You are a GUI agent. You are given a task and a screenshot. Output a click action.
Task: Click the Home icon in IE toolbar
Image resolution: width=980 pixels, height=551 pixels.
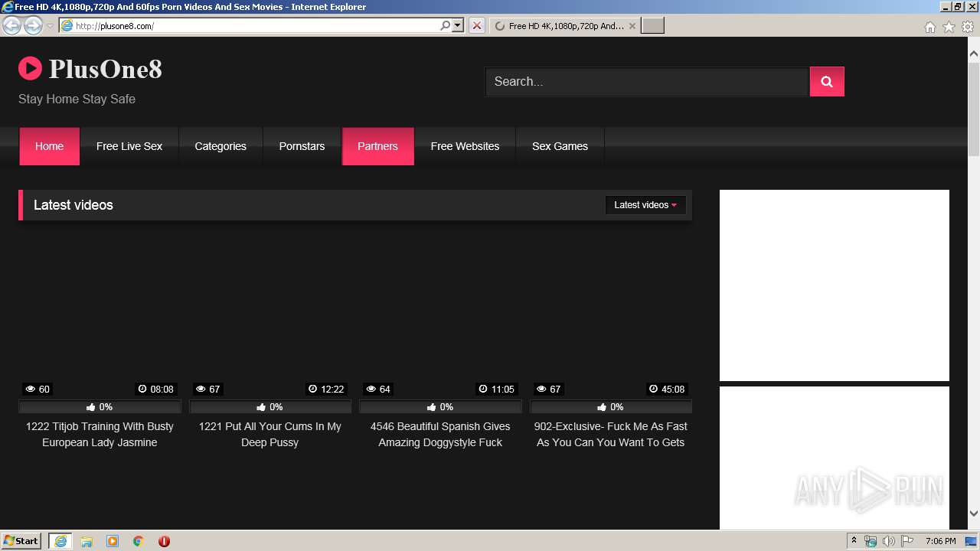929,27
